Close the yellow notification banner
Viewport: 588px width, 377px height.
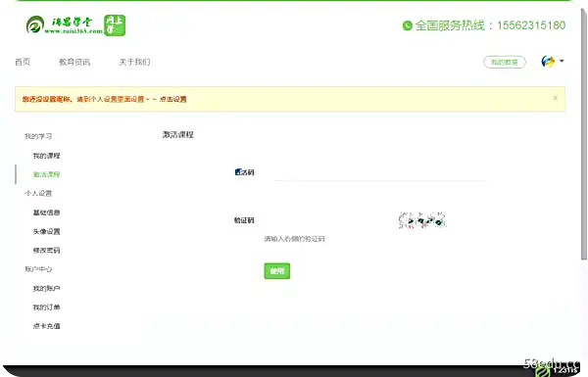[556, 98]
